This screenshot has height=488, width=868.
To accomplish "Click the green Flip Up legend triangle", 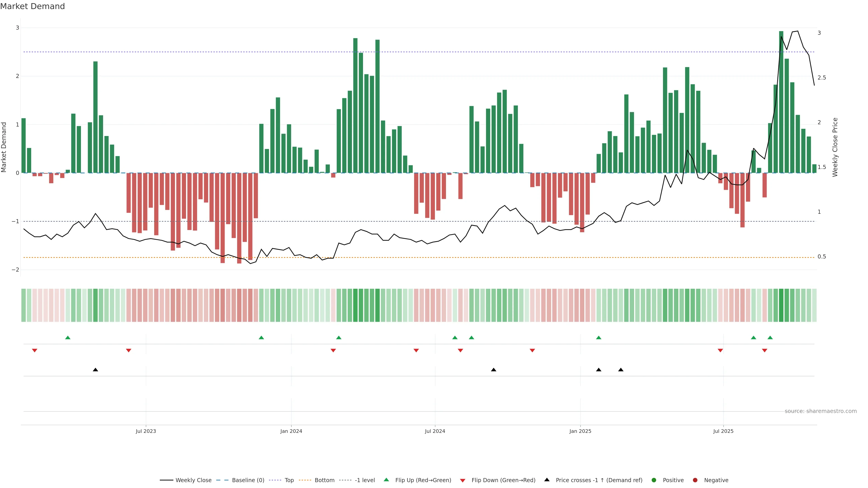I will point(387,480).
